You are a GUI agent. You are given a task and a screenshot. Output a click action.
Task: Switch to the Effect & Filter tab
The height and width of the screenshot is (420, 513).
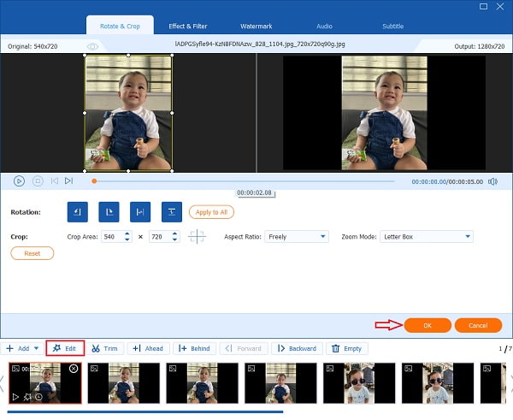coord(188,27)
